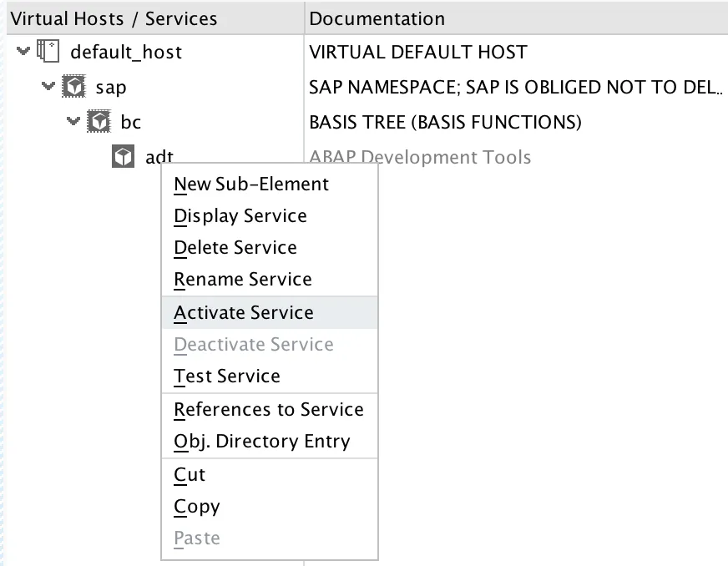Click the default_host virtual host icon
728x566 pixels.
(x=49, y=52)
